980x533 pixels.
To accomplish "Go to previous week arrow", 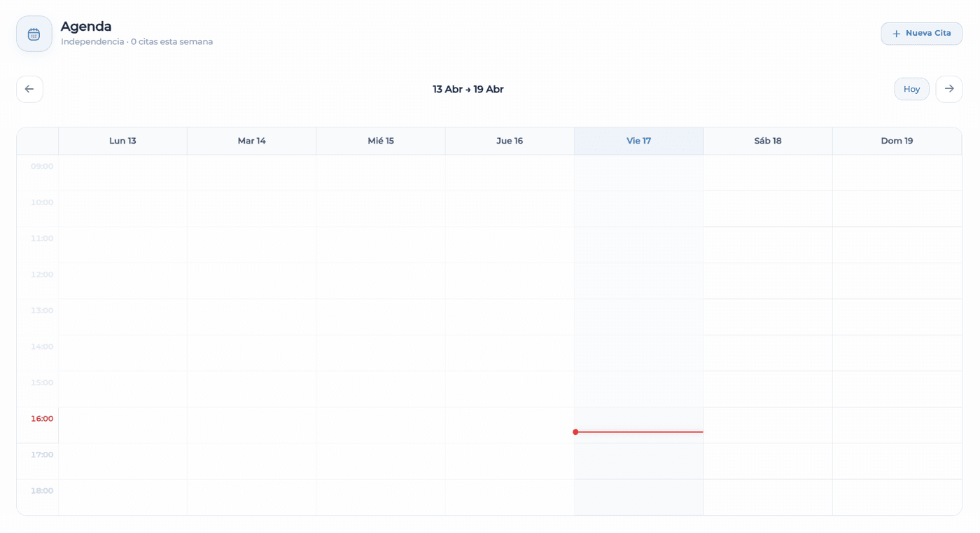I will click(29, 89).
